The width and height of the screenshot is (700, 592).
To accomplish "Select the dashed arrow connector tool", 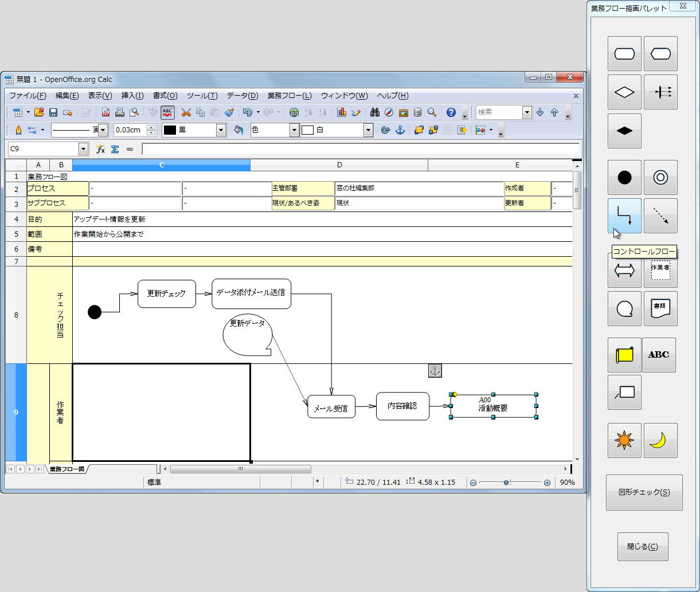I will [x=660, y=216].
